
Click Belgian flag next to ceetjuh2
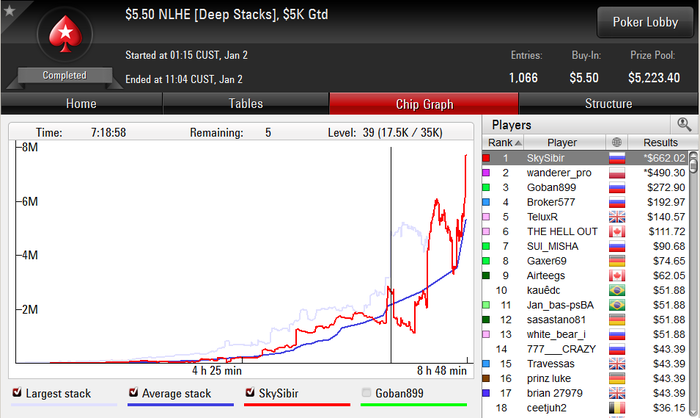point(617,408)
